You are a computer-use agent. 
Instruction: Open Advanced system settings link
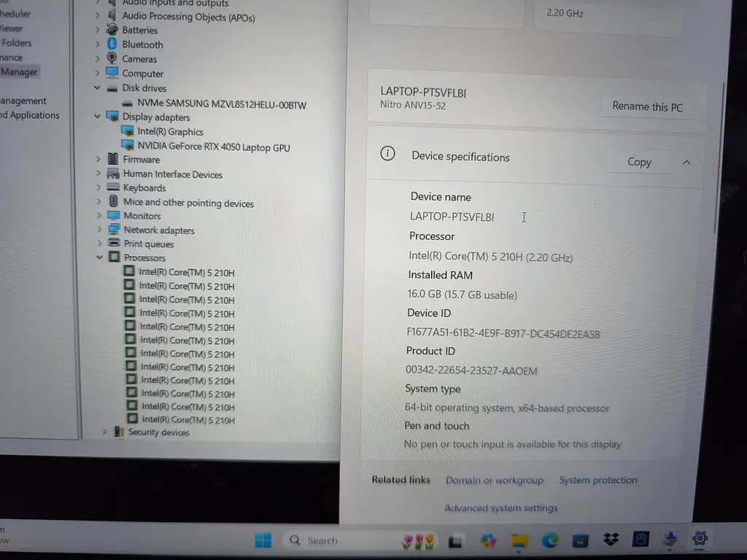pyautogui.click(x=500, y=507)
